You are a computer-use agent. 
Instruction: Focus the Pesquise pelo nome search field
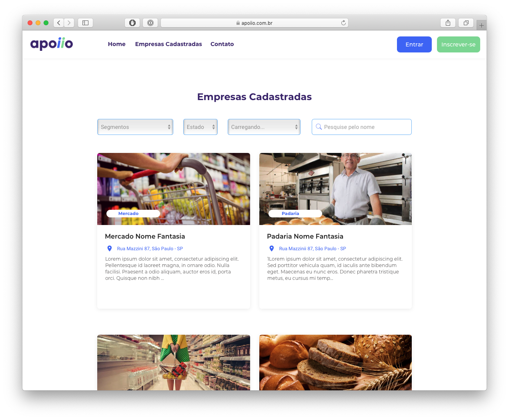(362, 127)
